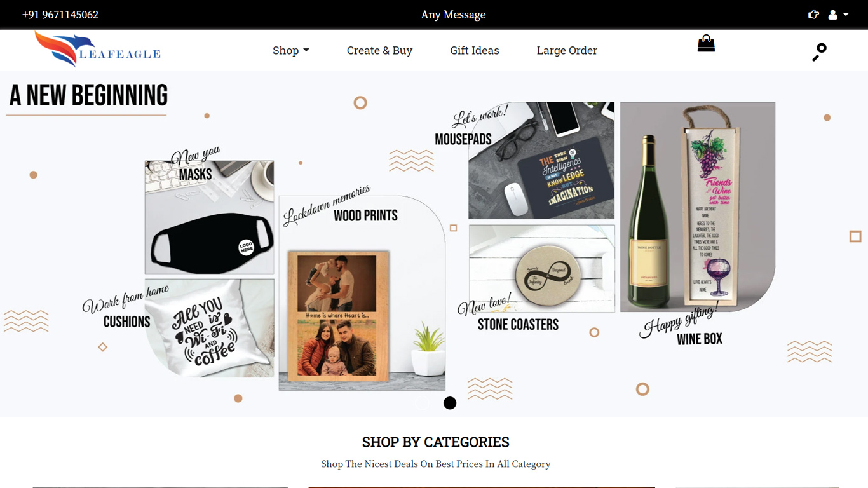
Task: Open the Create & Buy menu item
Action: 379,50
